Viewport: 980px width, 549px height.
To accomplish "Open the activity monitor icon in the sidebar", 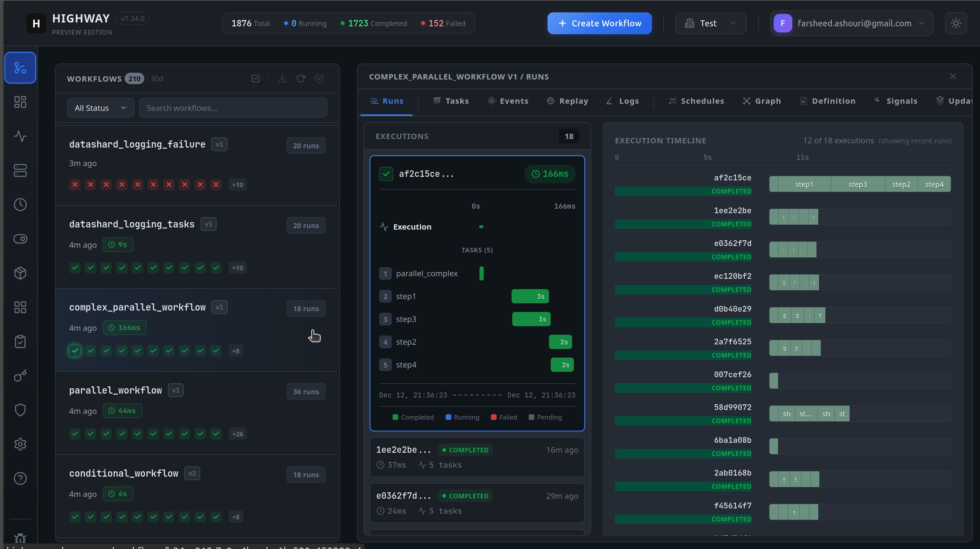I will coord(20,137).
